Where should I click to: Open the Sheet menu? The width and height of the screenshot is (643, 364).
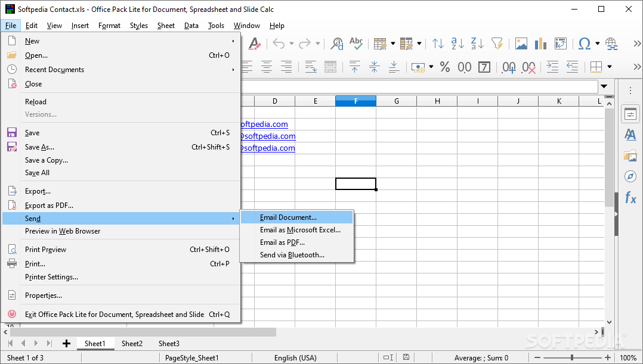pos(166,26)
